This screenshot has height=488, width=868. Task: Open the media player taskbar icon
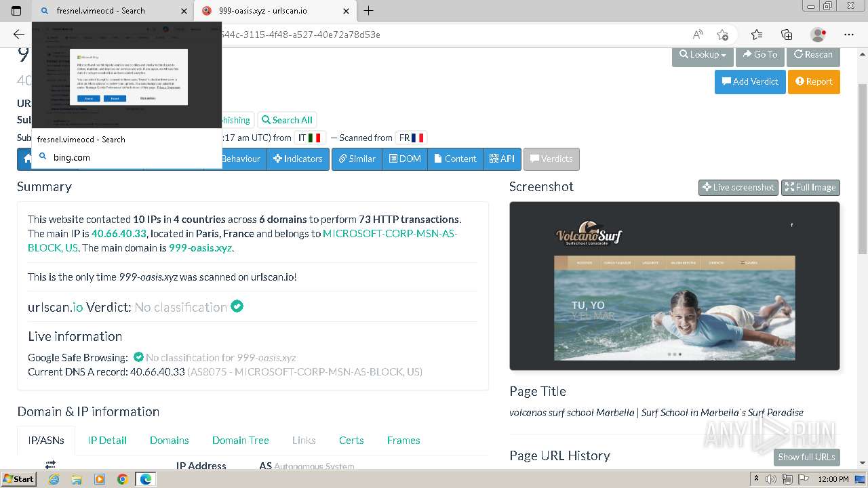pos(100,479)
